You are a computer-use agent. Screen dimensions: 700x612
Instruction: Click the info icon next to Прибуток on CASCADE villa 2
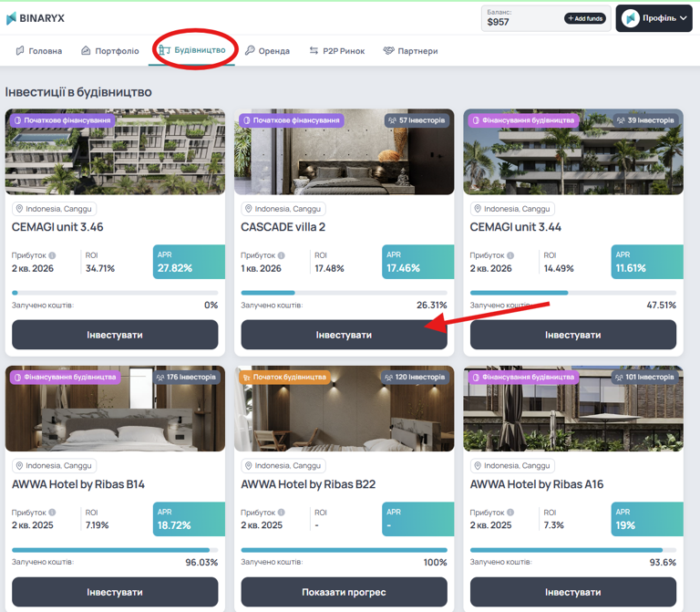pos(282,255)
